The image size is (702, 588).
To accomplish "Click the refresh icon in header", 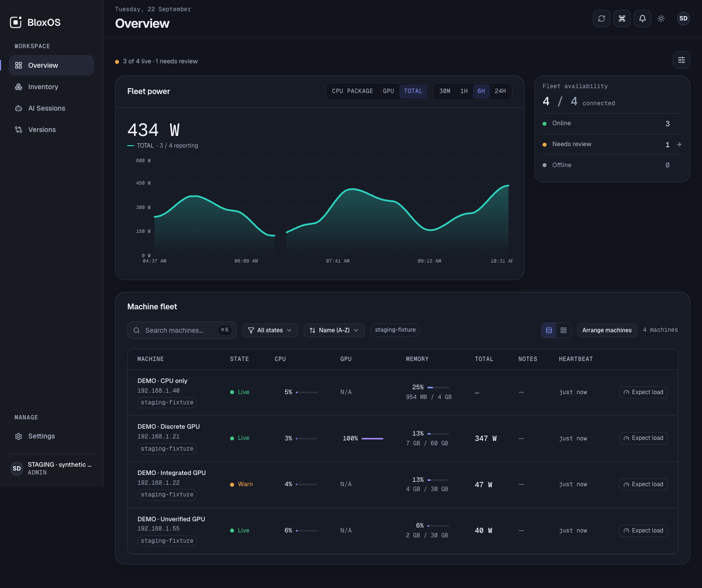I will point(602,19).
